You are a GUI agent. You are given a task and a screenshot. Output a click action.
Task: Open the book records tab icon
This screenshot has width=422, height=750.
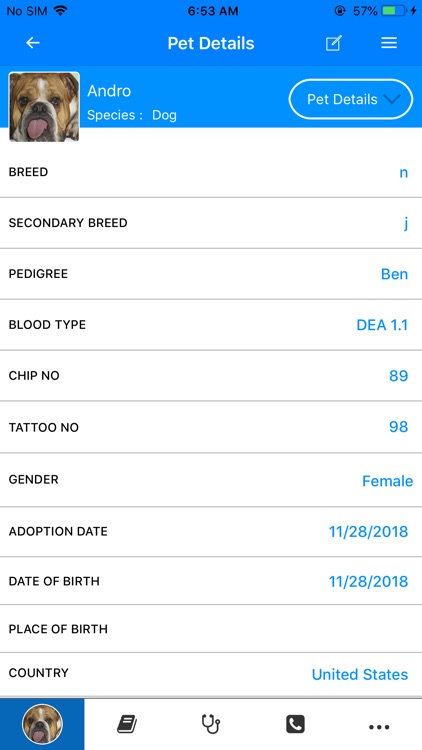[x=127, y=725]
